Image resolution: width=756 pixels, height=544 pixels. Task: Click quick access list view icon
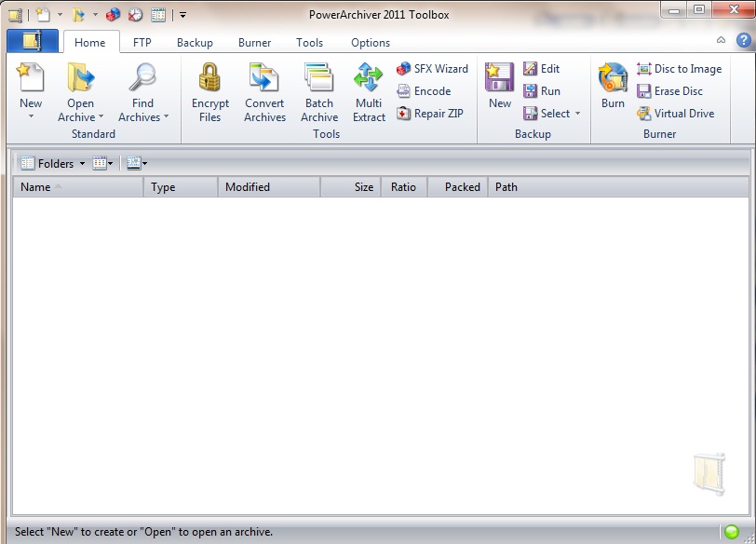pyautogui.click(x=158, y=15)
